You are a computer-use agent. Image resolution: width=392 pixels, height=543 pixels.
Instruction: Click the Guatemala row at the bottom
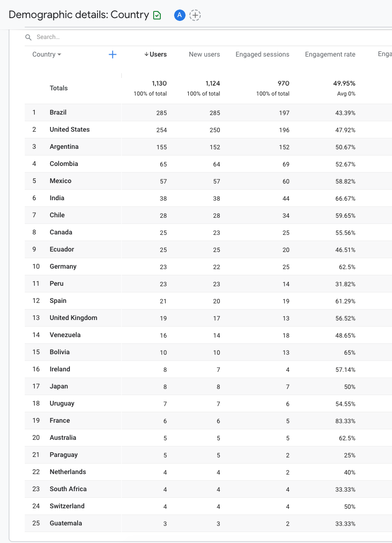pos(66,524)
